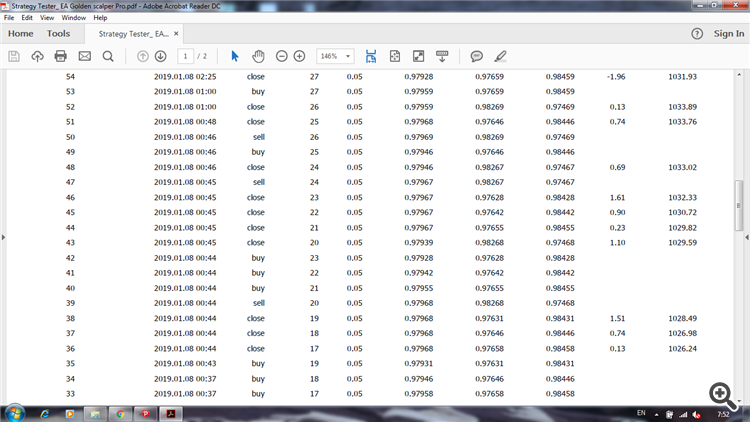Open Chrome from the taskbar
The width and height of the screenshot is (750, 422).
pyautogui.click(x=120, y=414)
